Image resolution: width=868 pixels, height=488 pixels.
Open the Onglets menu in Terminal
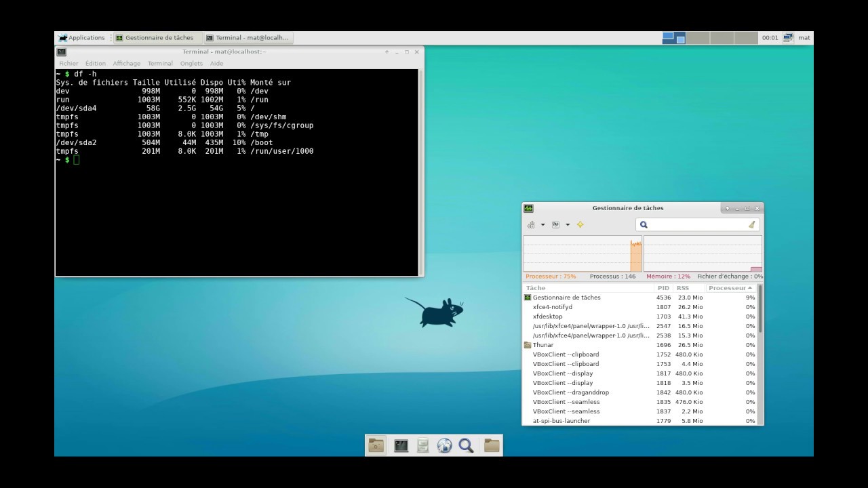(x=191, y=63)
